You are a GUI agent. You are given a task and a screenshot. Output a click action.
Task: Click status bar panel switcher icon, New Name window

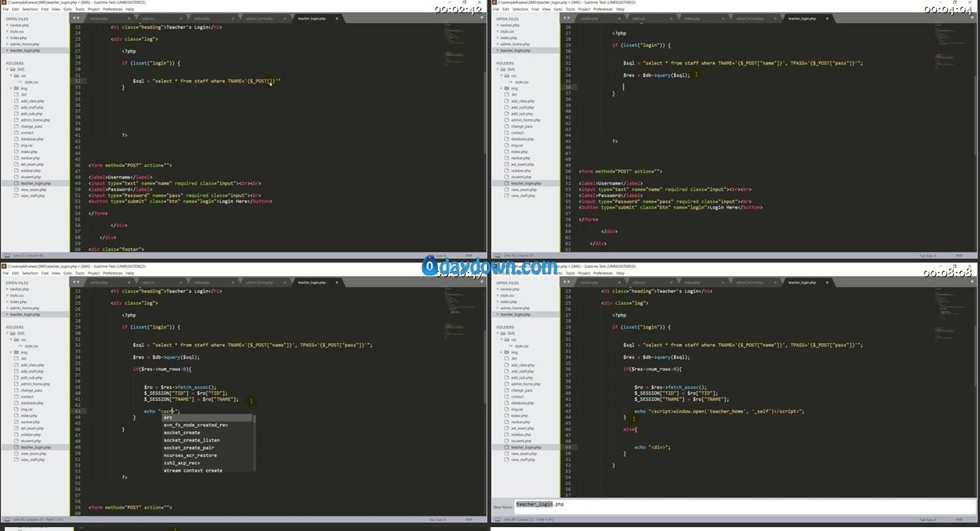497,519
